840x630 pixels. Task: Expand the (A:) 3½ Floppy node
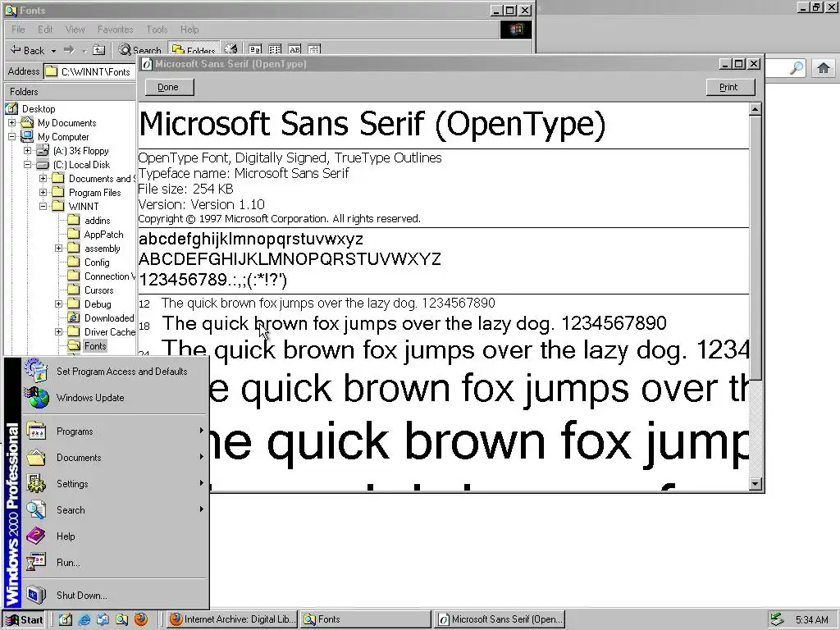point(27,151)
